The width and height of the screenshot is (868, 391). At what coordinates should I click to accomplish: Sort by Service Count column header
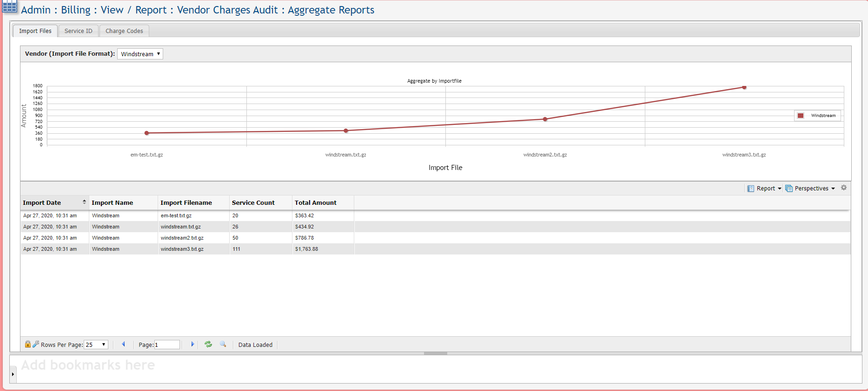tap(261, 202)
